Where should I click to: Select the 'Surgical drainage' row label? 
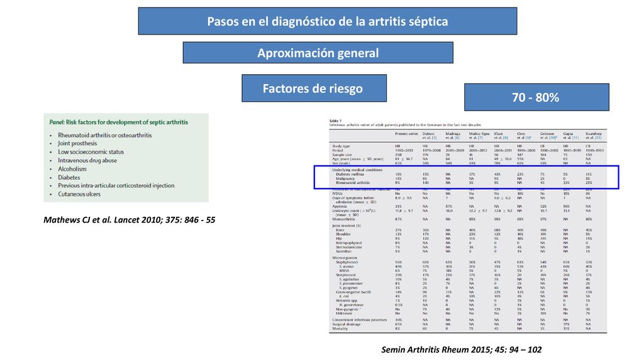347,324
